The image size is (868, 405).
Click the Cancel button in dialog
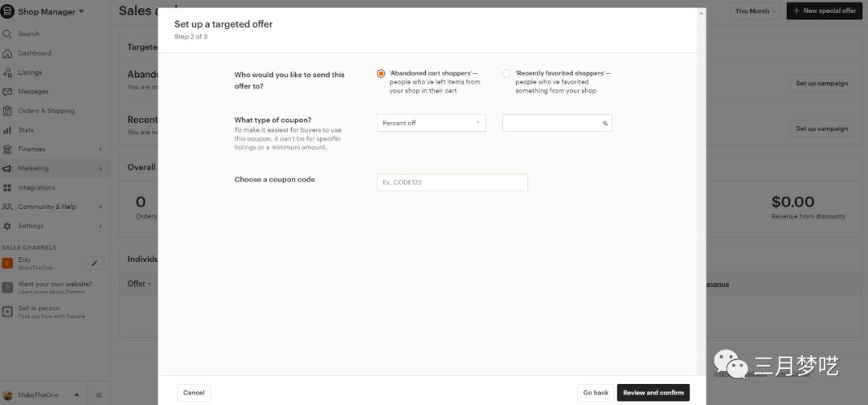coord(194,393)
